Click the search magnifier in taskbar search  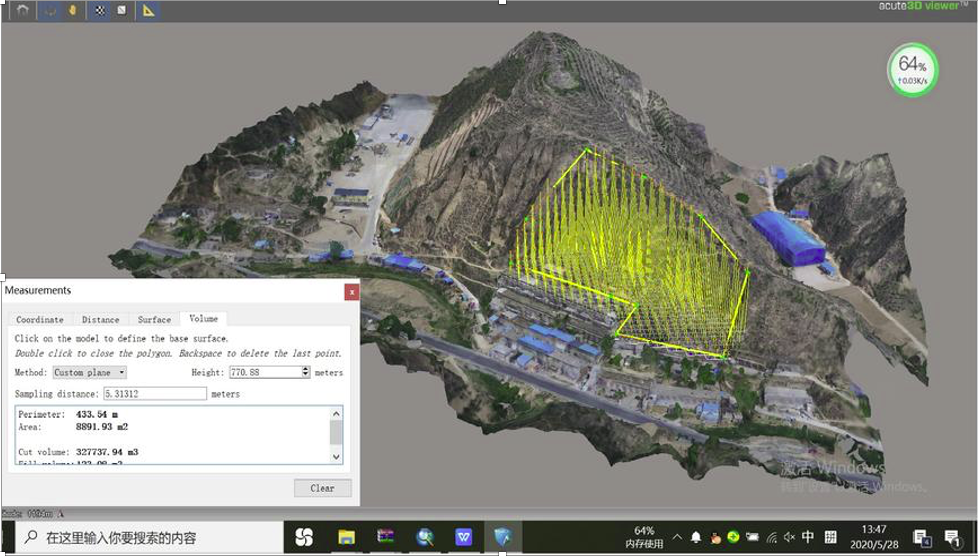(x=30, y=537)
